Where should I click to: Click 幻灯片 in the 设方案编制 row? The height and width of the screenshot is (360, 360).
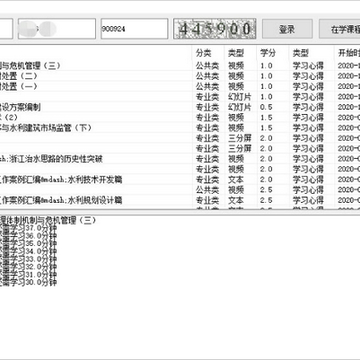pyautogui.click(x=240, y=107)
